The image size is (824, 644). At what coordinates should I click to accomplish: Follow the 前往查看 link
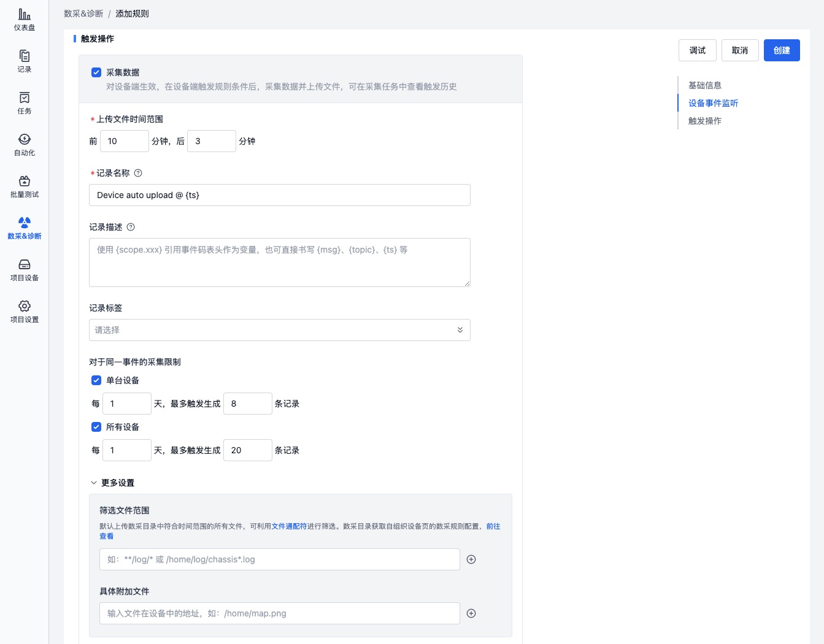point(493,526)
